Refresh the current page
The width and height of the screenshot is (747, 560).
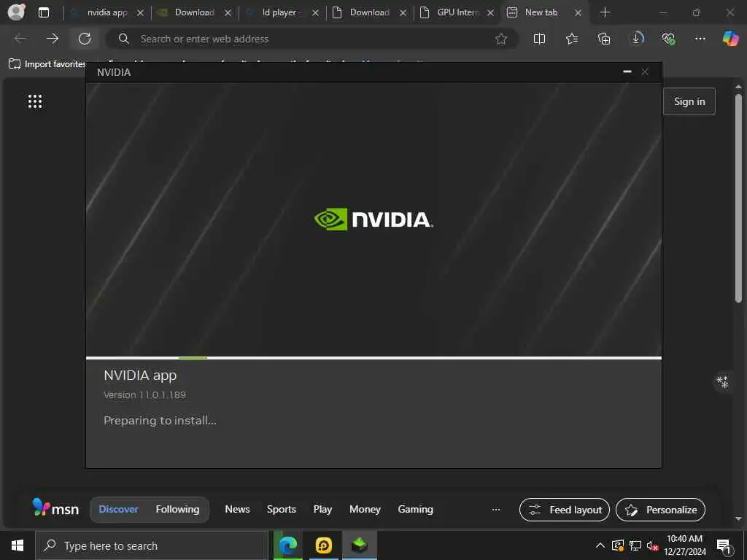[85, 39]
